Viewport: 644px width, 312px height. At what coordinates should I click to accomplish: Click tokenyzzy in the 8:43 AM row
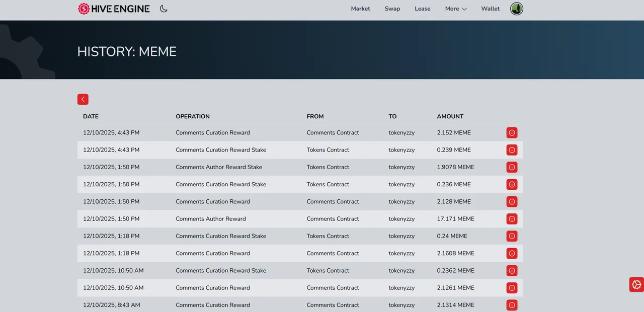click(401, 305)
